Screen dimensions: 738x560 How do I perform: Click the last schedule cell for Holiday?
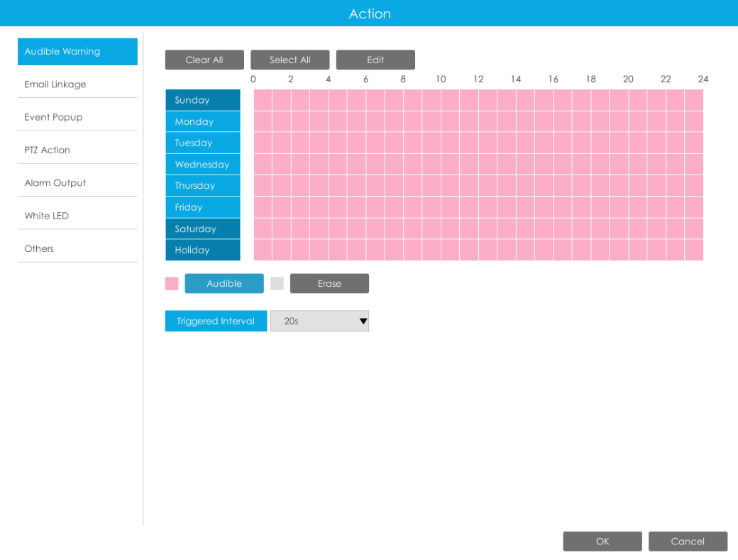(694, 250)
